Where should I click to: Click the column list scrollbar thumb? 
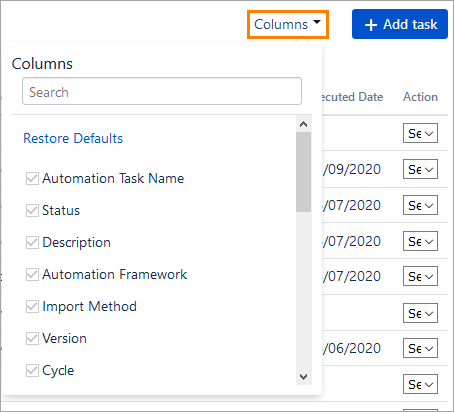(x=303, y=172)
